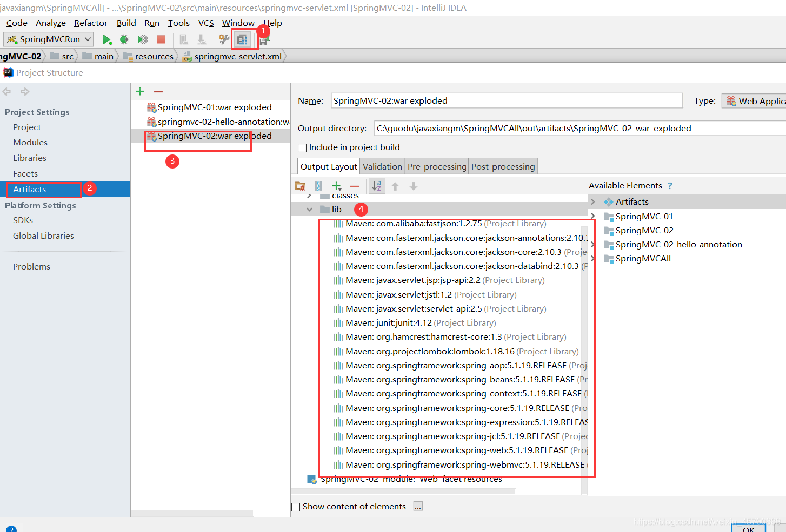
Task: Open springmvc-servlet.xml breadcrumb
Action: (x=232, y=56)
